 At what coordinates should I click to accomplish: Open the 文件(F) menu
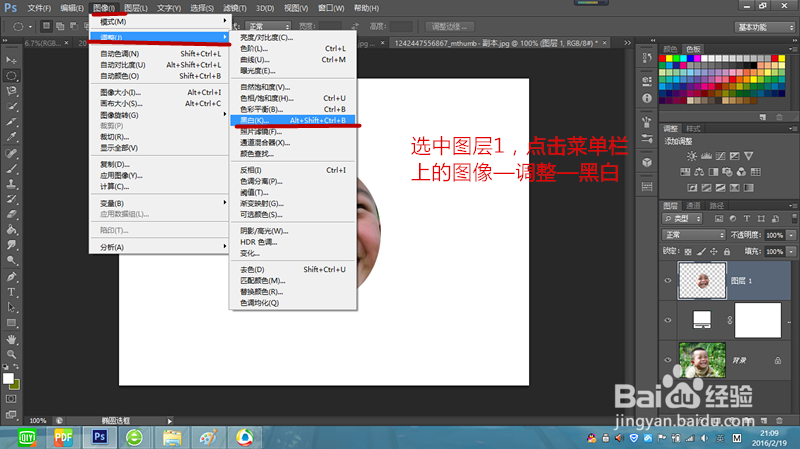(39, 8)
